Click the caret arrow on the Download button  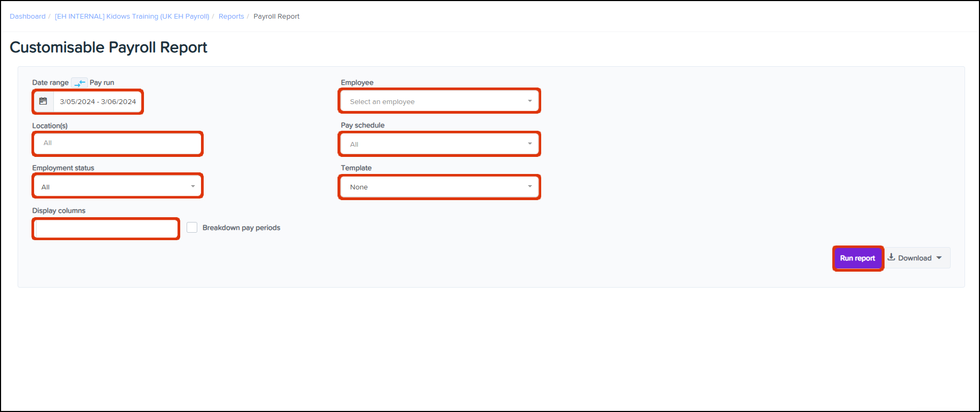pos(939,258)
